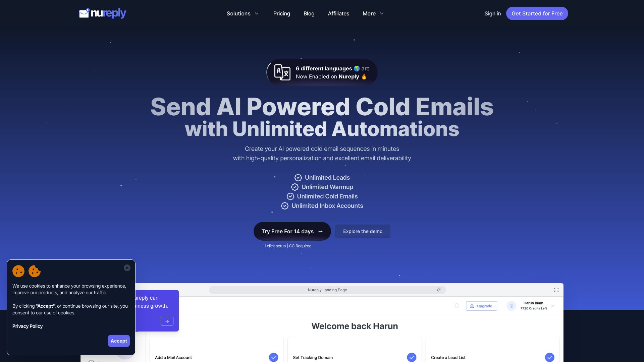Click the translation/language icon in announcement
This screenshot has height=362, width=644.
pos(282,72)
